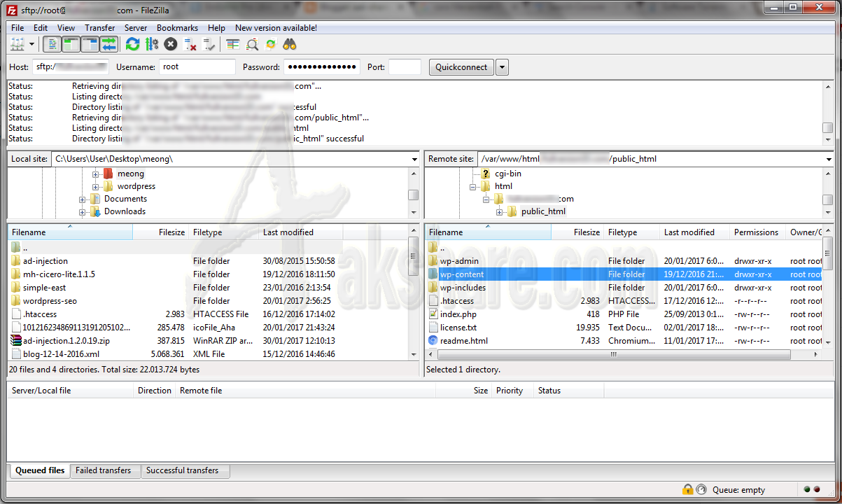Toggle directory comparison
Image resolution: width=842 pixels, height=504 pixels.
[252, 45]
